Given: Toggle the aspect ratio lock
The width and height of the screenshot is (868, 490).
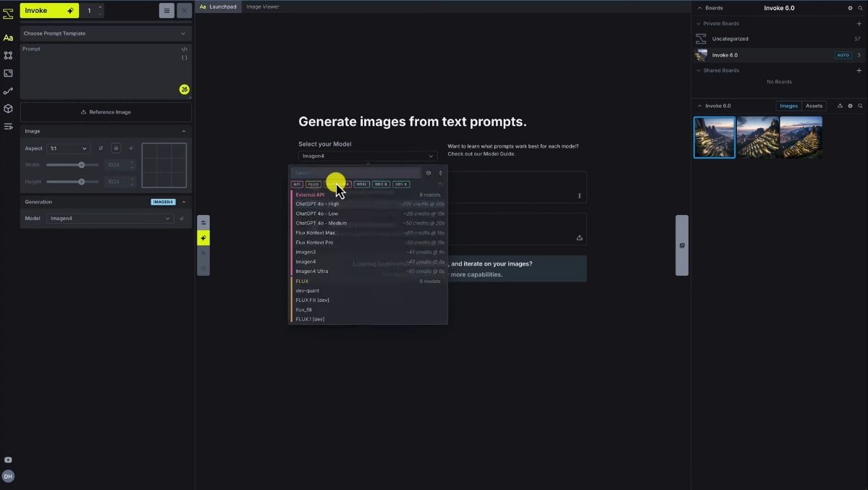Looking at the screenshot, I should point(116,148).
